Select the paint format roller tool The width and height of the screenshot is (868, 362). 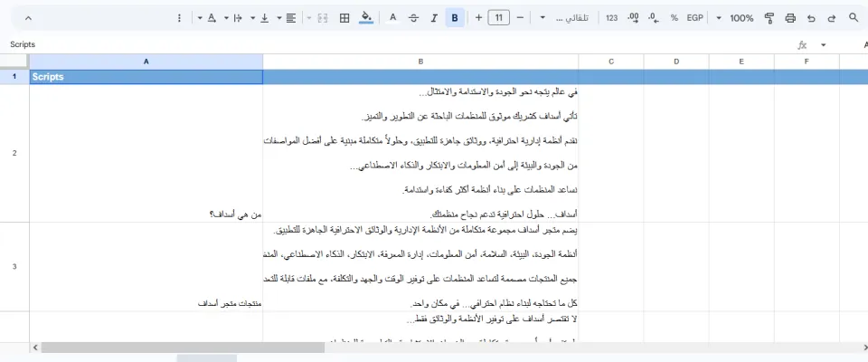point(769,18)
